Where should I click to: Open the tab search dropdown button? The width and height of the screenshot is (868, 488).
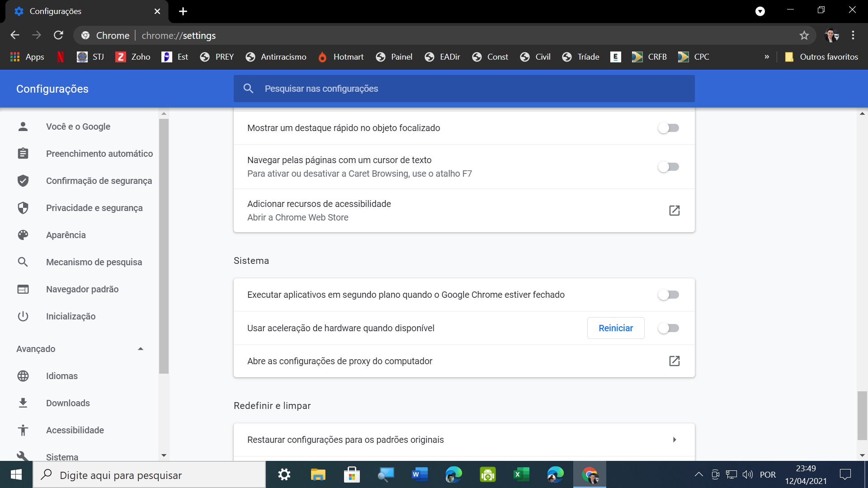760,11
